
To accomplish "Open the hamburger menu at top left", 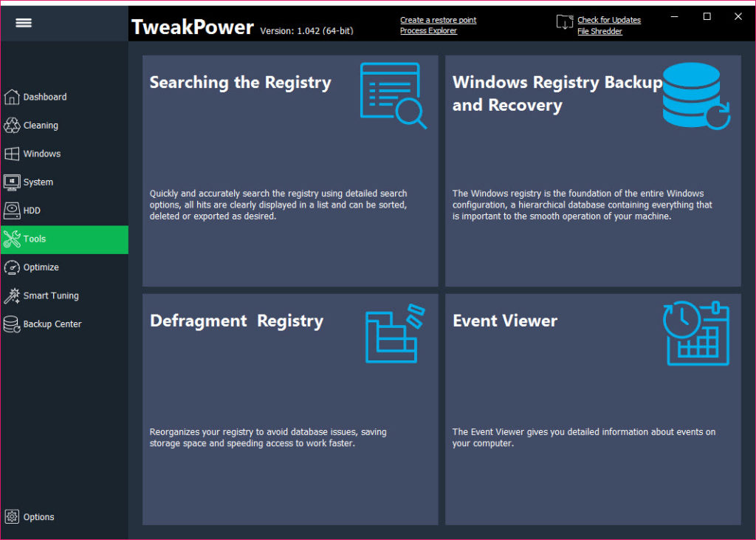I will [x=23, y=23].
